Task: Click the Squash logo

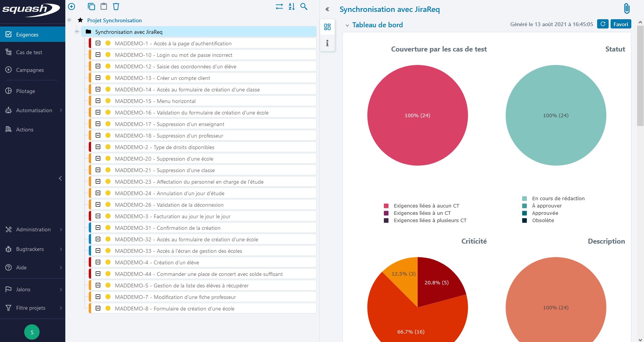Action: click(31, 9)
